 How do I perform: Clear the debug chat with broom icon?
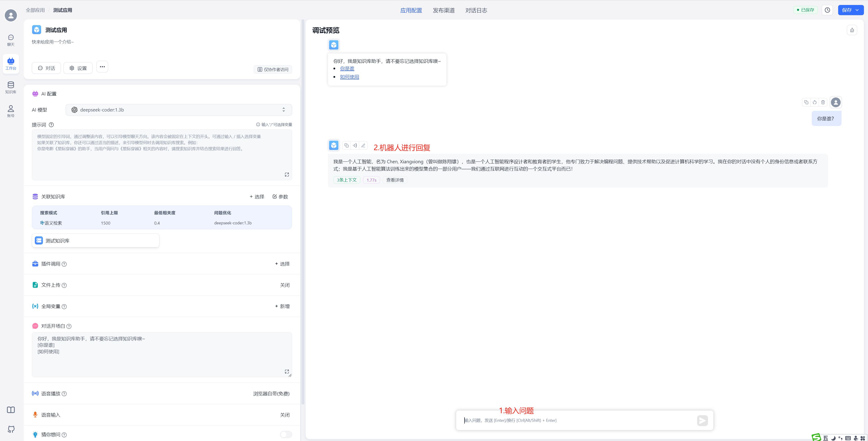[852, 30]
